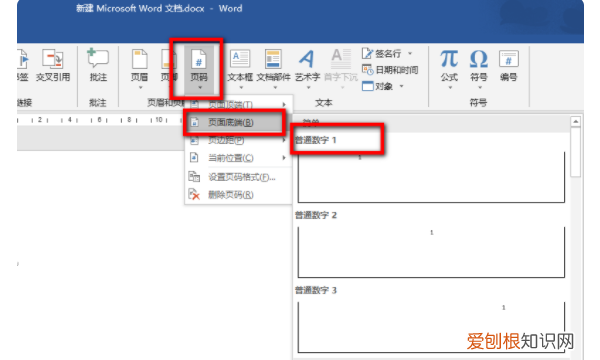Click the 页码 page number icon
This screenshot has width=600, height=360.
199,60
